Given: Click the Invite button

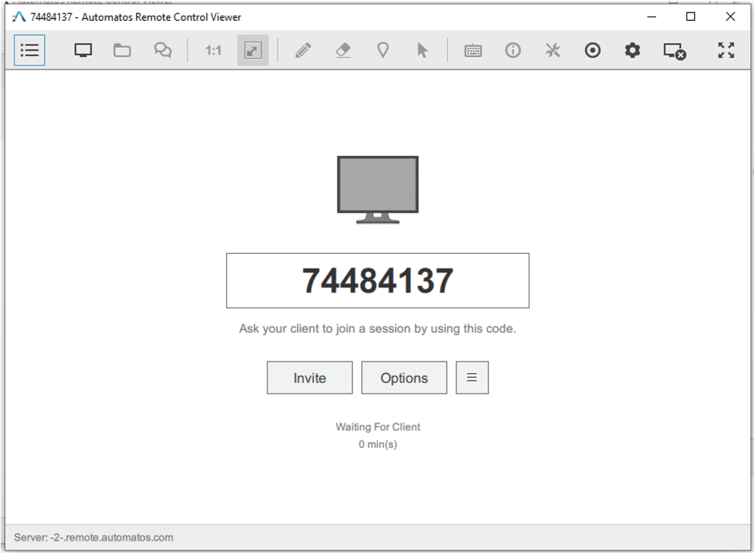Looking at the screenshot, I should coord(309,377).
